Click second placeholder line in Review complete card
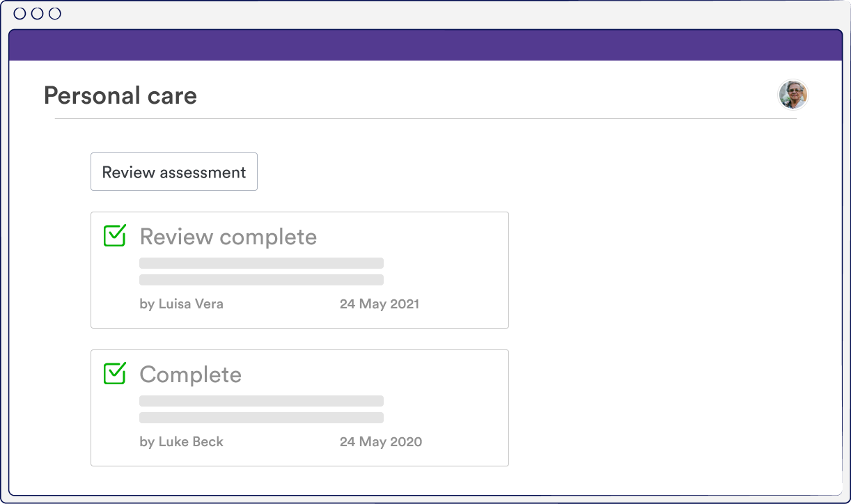 click(261, 280)
